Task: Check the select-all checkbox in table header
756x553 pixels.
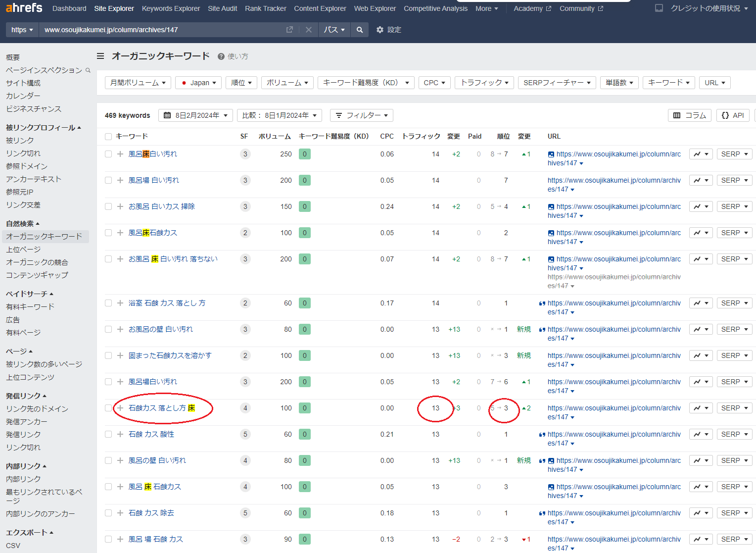Action: pyautogui.click(x=108, y=137)
